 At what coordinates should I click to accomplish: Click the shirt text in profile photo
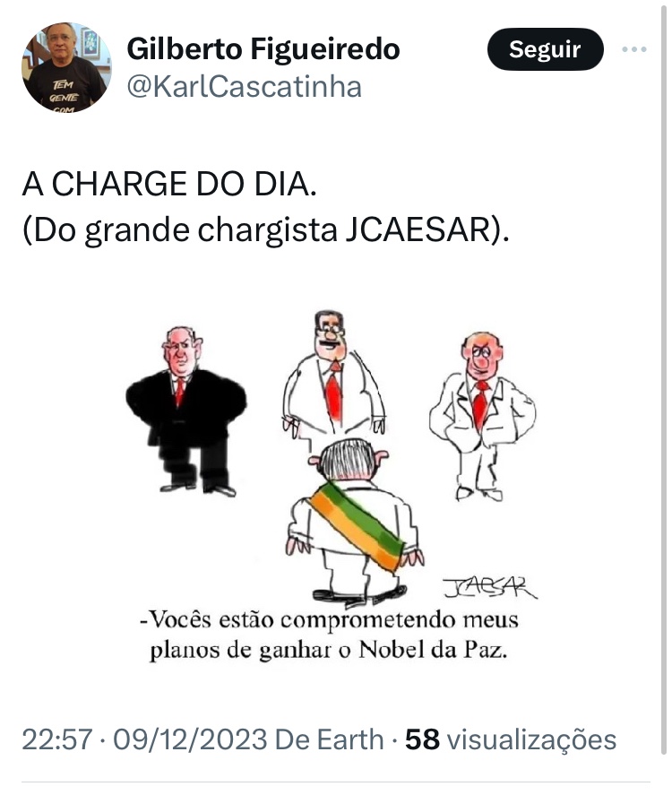(65, 96)
